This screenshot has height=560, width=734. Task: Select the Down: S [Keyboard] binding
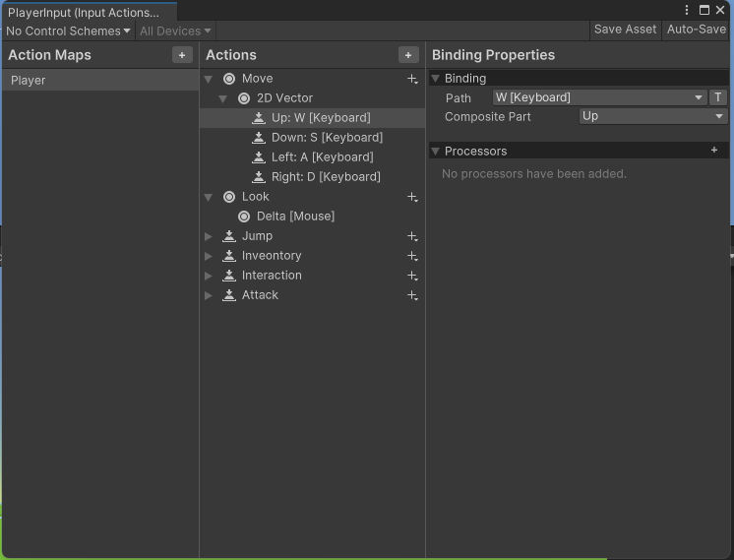coord(312,138)
